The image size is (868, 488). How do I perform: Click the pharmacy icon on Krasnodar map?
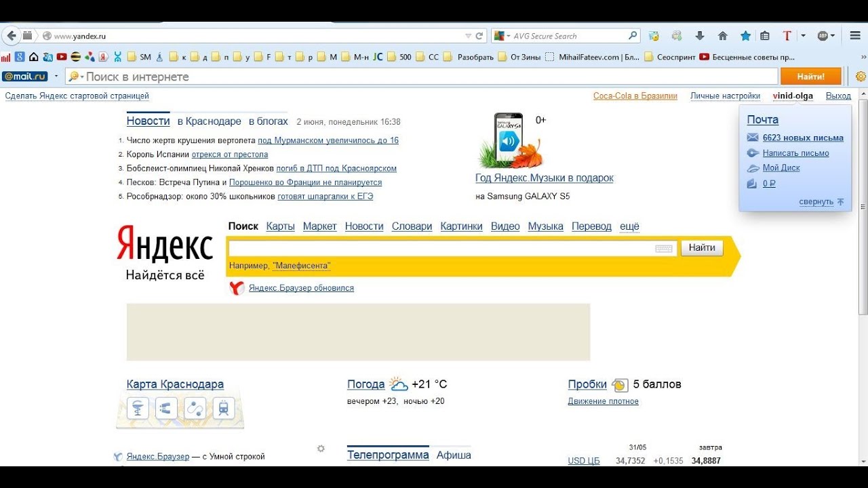(138, 408)
